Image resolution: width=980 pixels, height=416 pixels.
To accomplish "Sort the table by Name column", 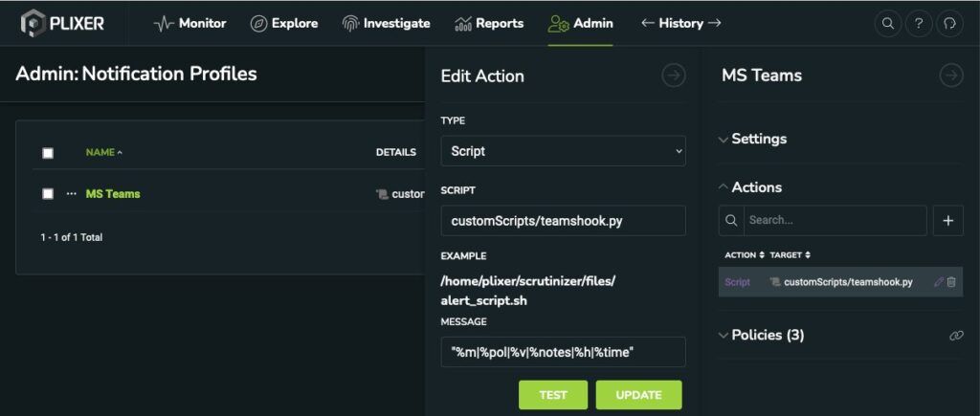I will click(103, 152).
